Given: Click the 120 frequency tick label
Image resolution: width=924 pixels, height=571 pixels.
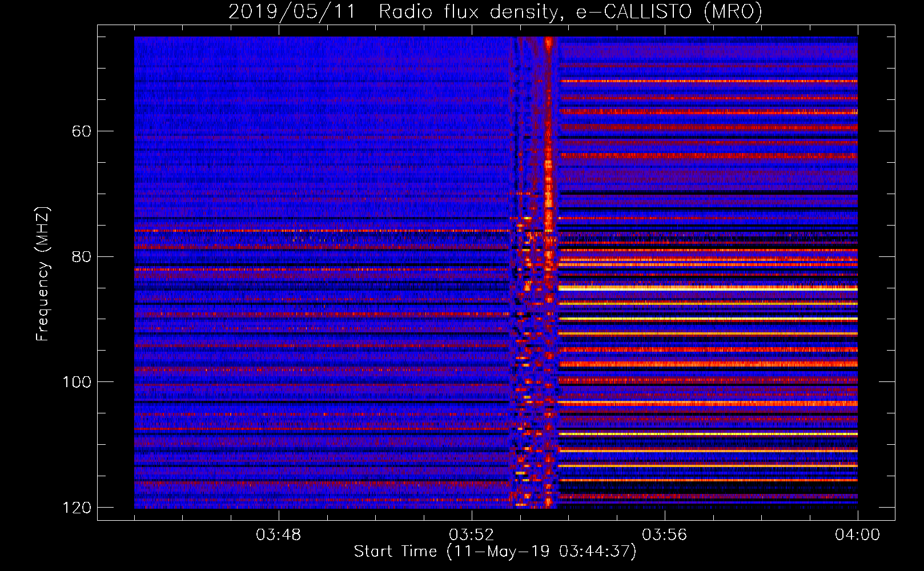Looking at the screenshot, I should (77, 507).
